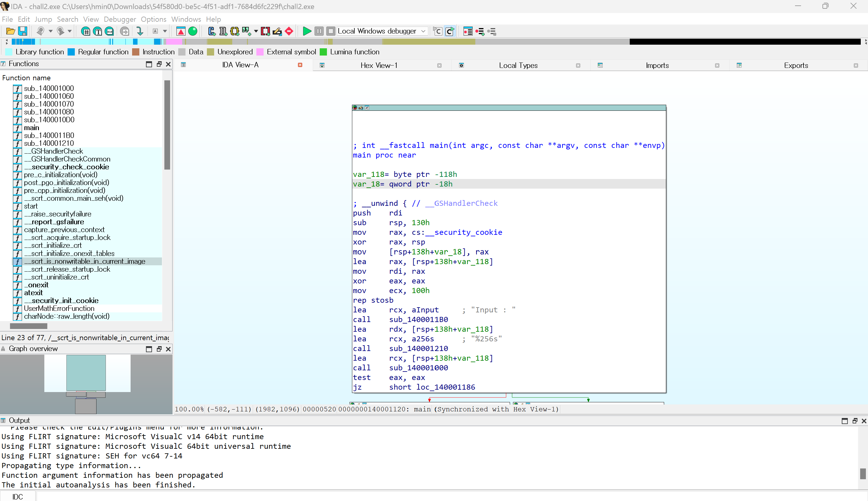Undefine item with red stop-sign icon
Image resolution: width=868 pixels, height=501 pixels.
[289, 31]
